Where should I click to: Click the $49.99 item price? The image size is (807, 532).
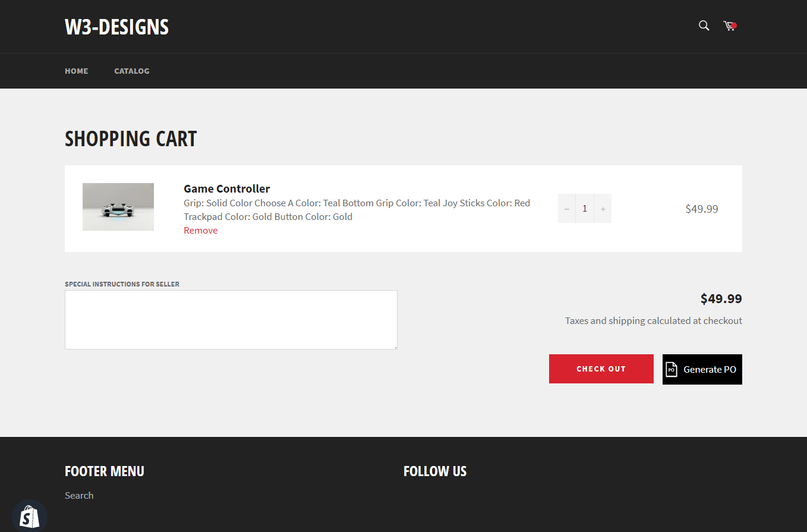(702, 209)
